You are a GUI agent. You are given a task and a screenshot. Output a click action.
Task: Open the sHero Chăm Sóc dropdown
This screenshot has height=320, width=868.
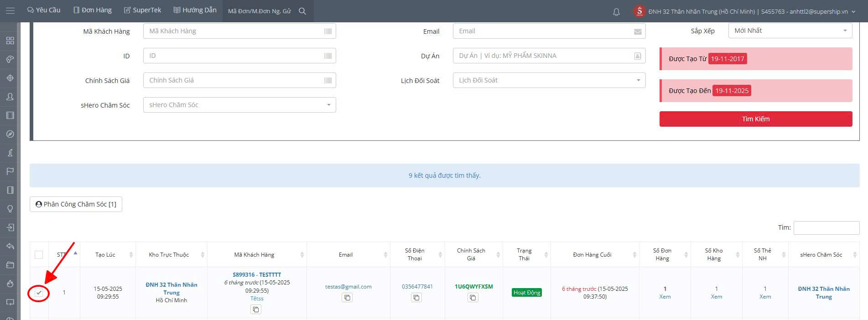coord(239,105)
